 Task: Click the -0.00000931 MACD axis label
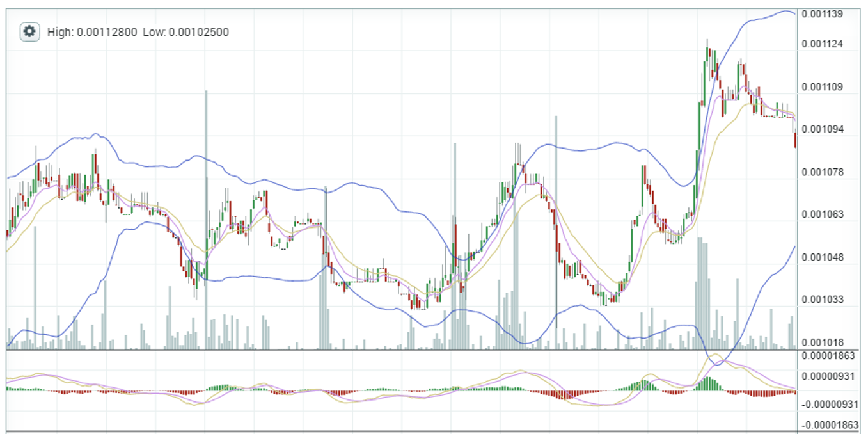829,405
